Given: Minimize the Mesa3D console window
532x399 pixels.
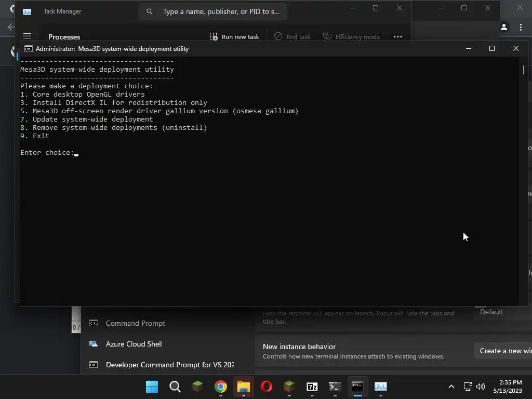Looking at the screenshot, I should [x=469, y=48].
